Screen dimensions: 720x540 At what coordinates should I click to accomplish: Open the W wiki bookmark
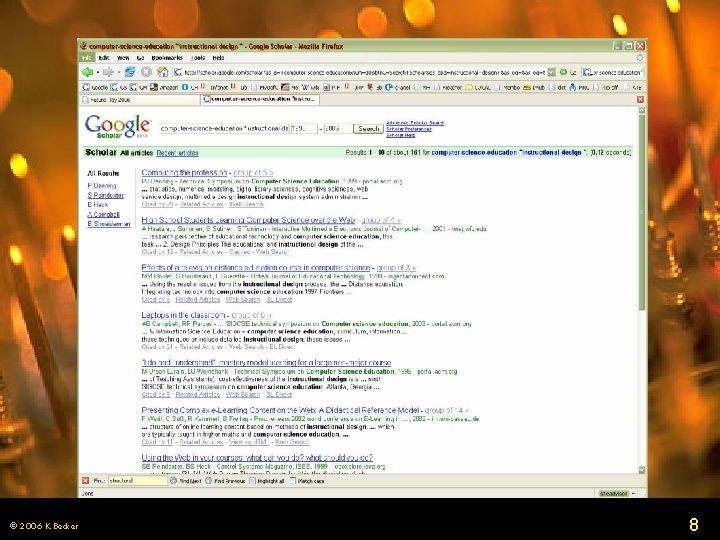310,87
